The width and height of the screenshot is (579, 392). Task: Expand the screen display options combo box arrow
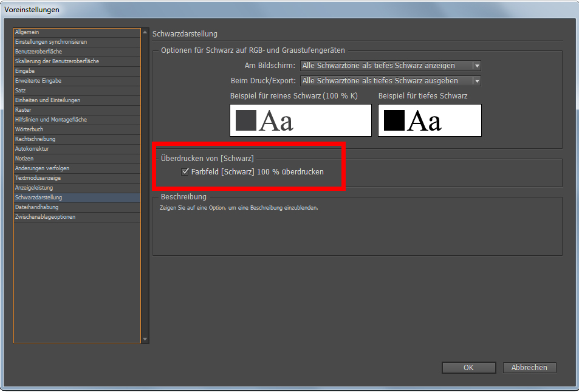(x=478, y=66)
